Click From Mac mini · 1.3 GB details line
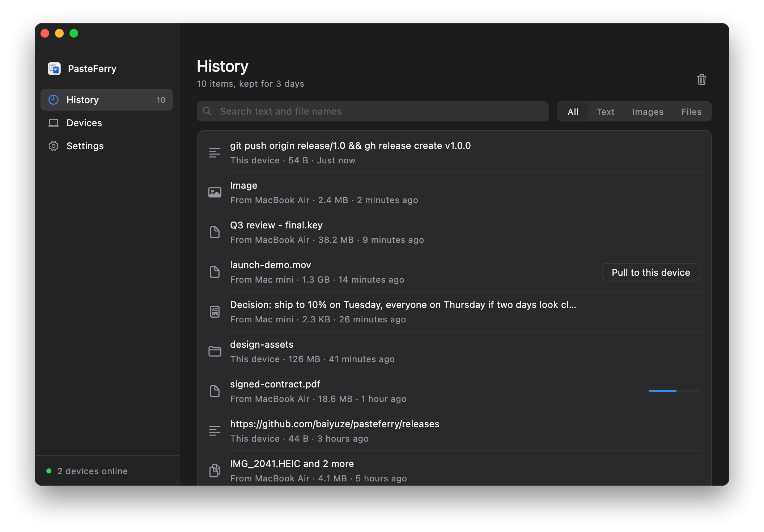The image size is (764, 532). coord(317,280)
